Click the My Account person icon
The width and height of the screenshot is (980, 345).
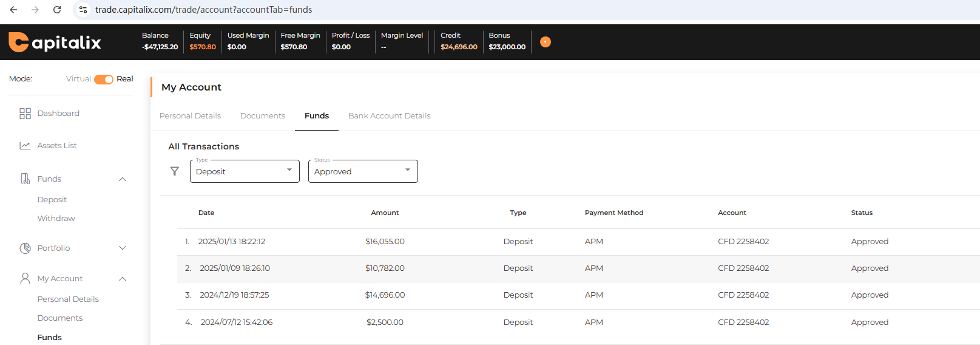25,278
